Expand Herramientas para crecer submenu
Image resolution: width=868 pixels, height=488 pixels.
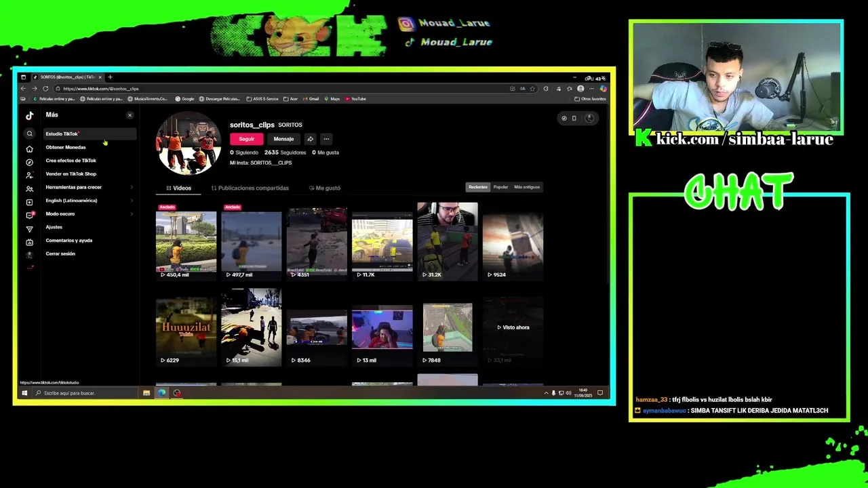tap(90, 187)
